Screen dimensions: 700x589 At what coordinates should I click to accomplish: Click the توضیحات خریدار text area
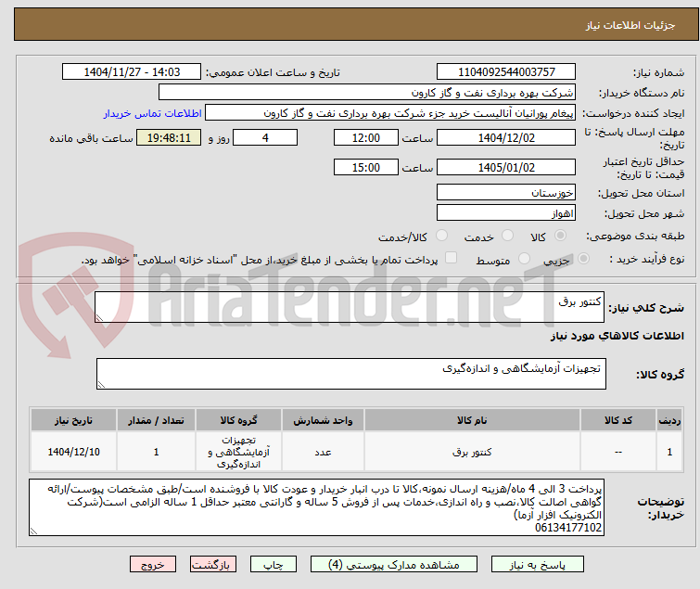click(x=316, y=507)
